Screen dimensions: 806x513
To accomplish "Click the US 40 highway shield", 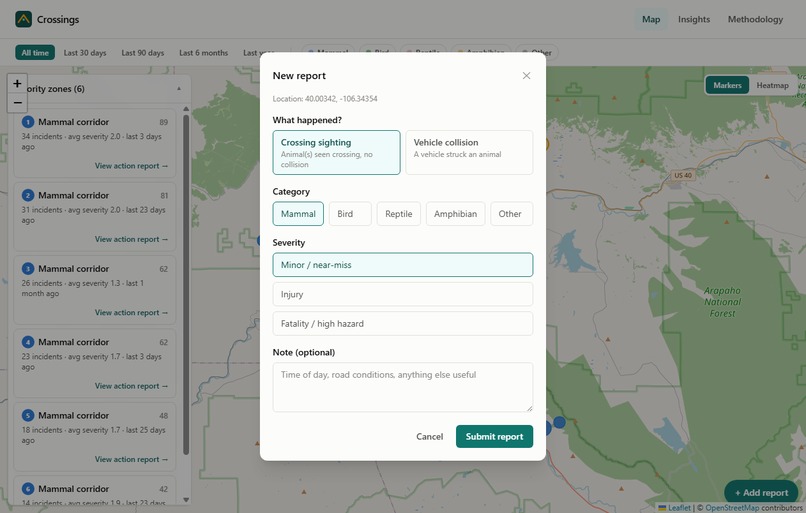I will (683, 175).
